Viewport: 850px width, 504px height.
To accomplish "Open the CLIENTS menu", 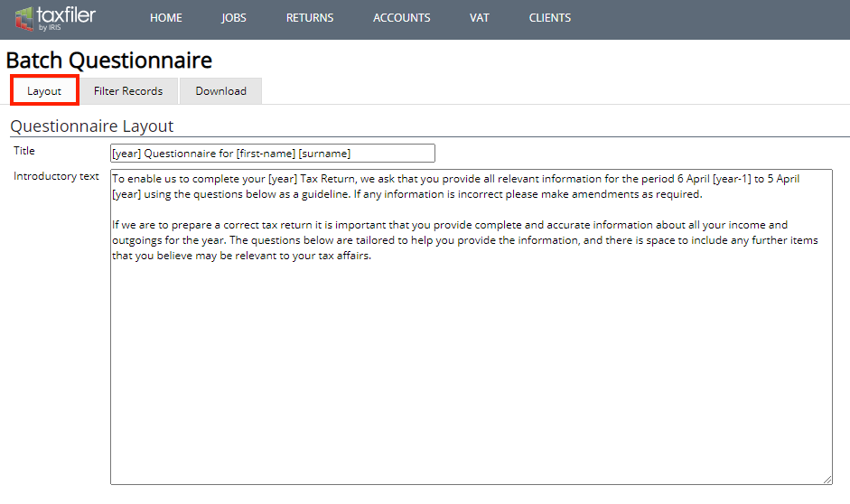I will 550,18.
